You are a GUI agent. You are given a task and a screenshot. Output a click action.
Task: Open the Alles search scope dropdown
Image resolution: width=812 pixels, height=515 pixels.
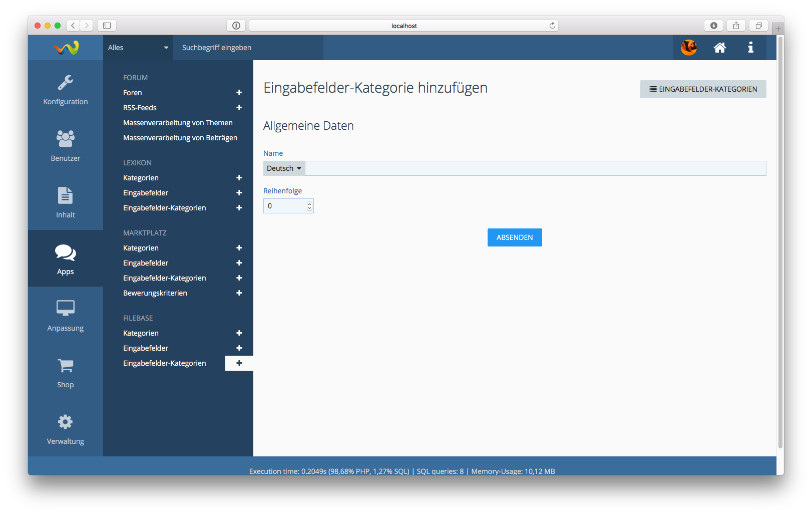[138, 48]
